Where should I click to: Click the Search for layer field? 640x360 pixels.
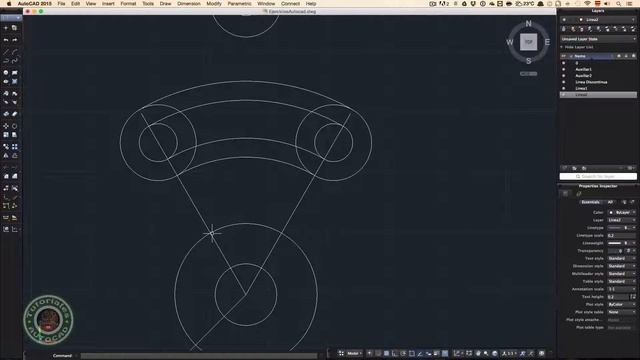click(598, 176)
